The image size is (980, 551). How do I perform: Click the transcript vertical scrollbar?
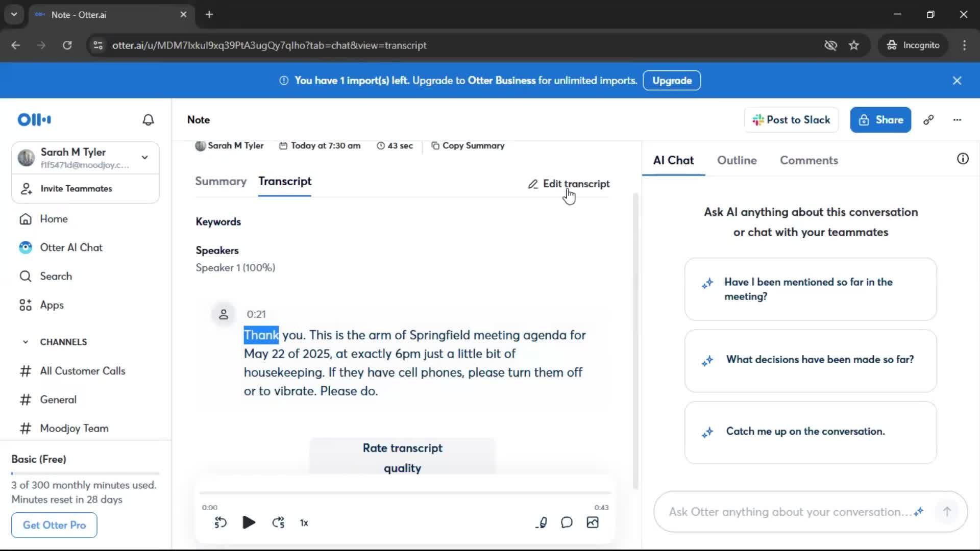point(635,341)
